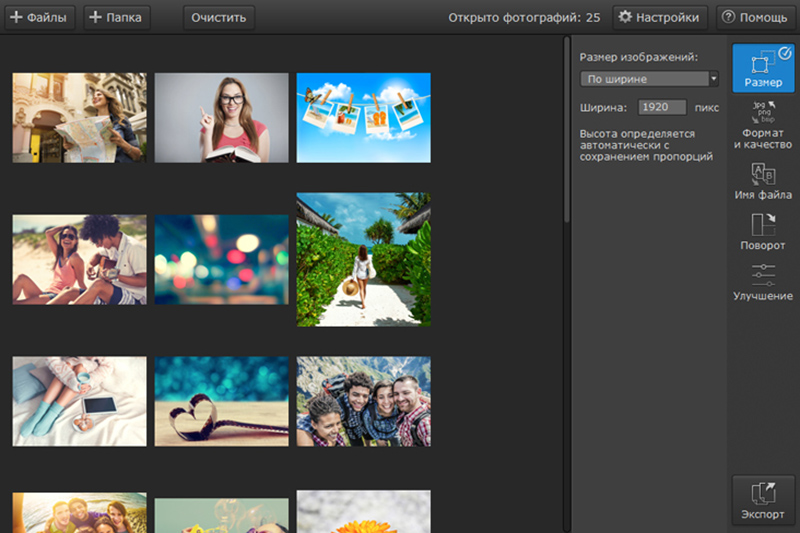Click the Размер изображений label
Image resolution: width=800 pixels, height=533 pixels.
tap(638, 57)
